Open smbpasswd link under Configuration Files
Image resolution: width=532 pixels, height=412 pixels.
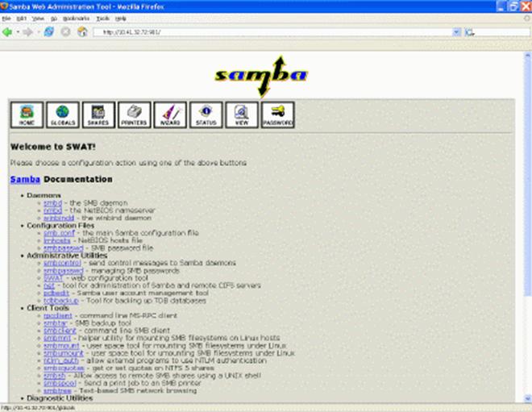[x=64, y=248]
